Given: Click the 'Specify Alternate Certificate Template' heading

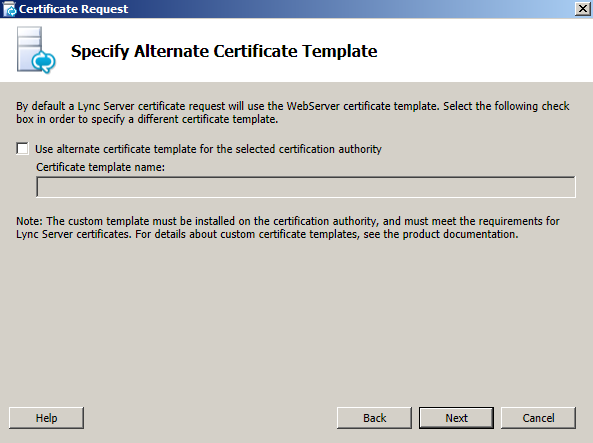Looking at the screenshot, I should [224, 51].
